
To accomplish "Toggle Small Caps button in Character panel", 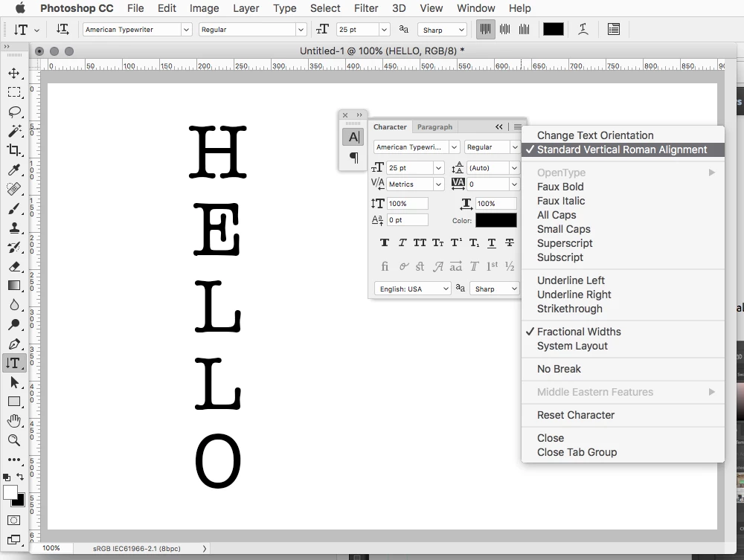I will (437, 242).
